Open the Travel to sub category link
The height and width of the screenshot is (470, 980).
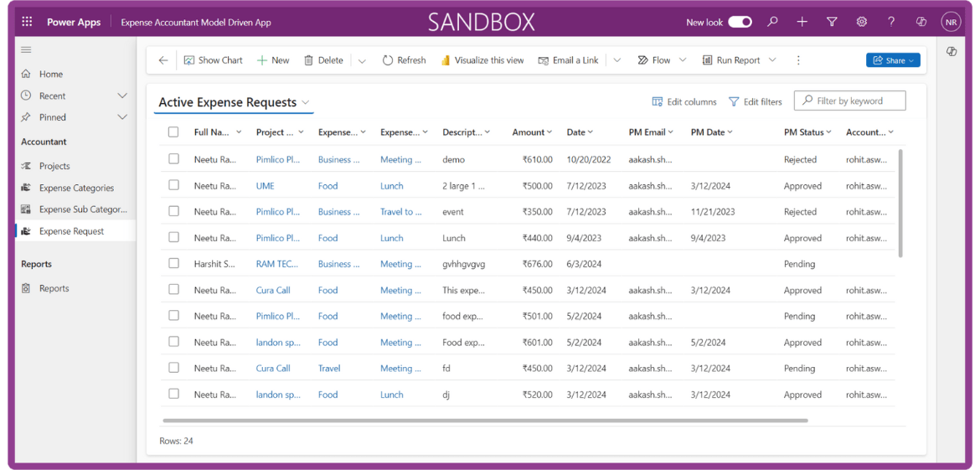400,212
